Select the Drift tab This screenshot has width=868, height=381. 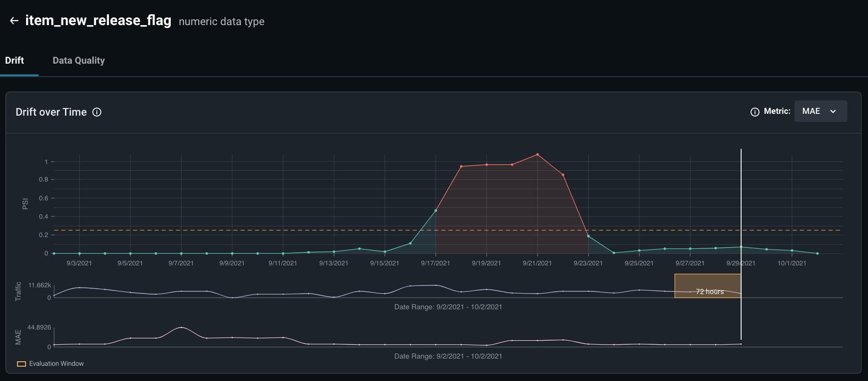14,61
